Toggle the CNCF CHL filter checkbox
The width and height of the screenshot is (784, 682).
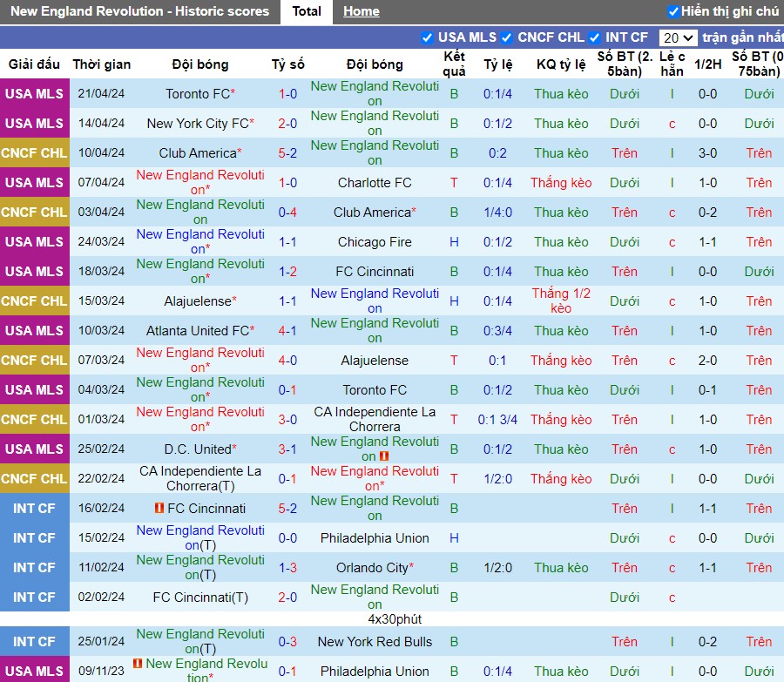(506, 37)
